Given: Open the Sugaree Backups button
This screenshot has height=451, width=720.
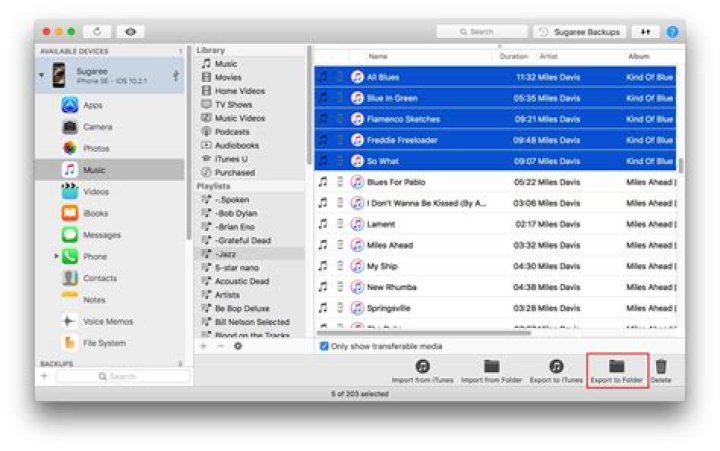Looking at the screenshot, I should [x=579, y=32].
